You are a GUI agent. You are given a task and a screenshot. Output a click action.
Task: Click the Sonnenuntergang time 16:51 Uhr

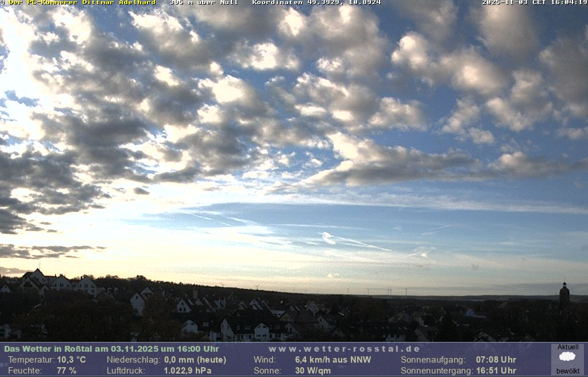tap(496, 371)
